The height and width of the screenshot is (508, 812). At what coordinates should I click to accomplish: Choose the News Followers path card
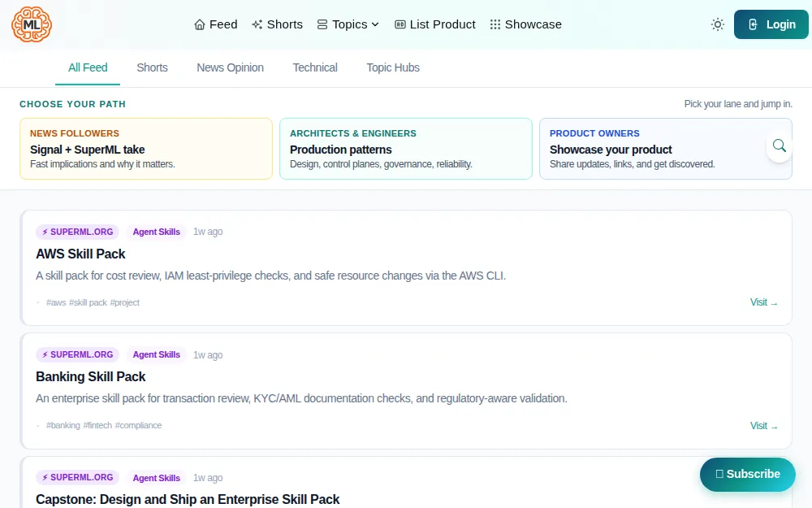(x=146, y=149)
